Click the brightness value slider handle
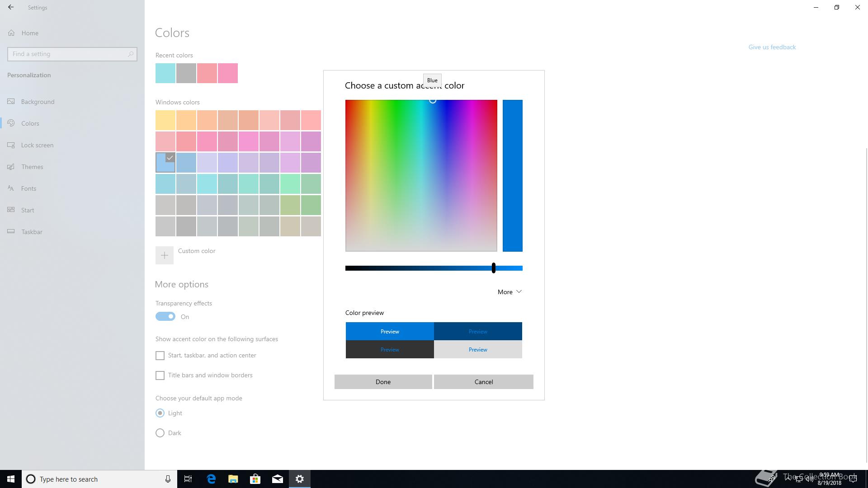The image size is (868, 488). [494, 268]
